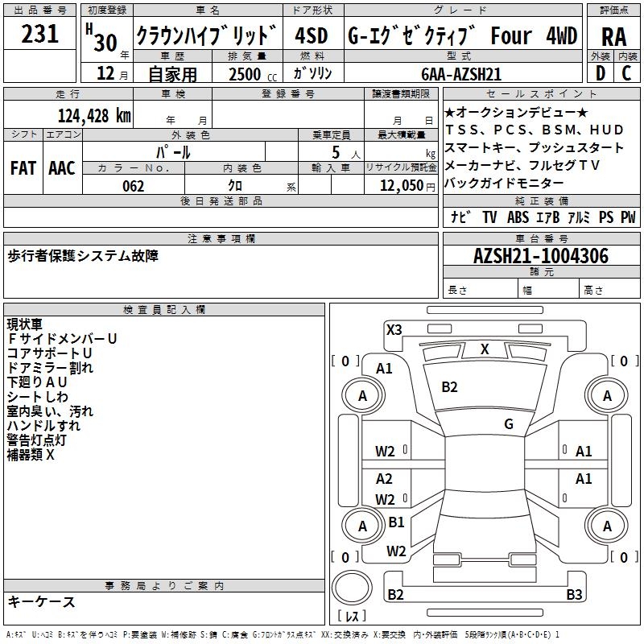This screenshot has width=644, height=644.
Task: Select the exterior color "パール"
Action: [173, 152]
